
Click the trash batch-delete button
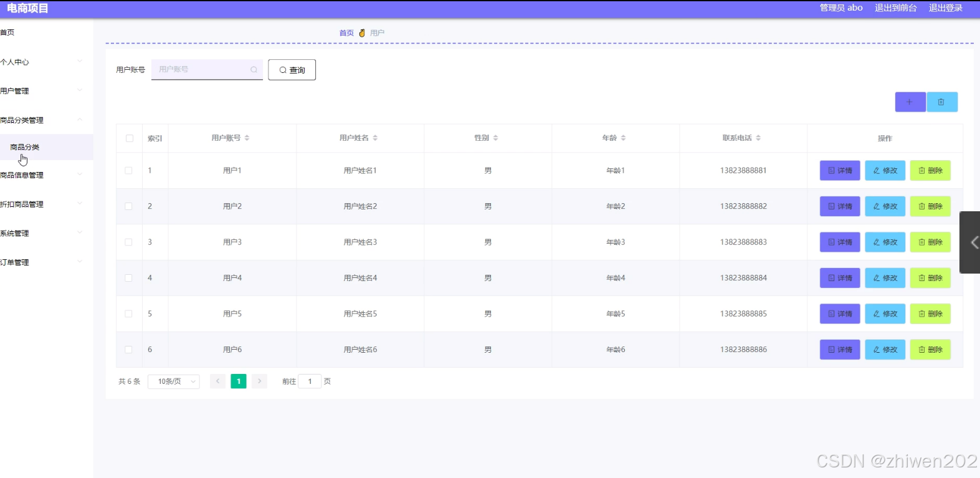coord(941,102)
